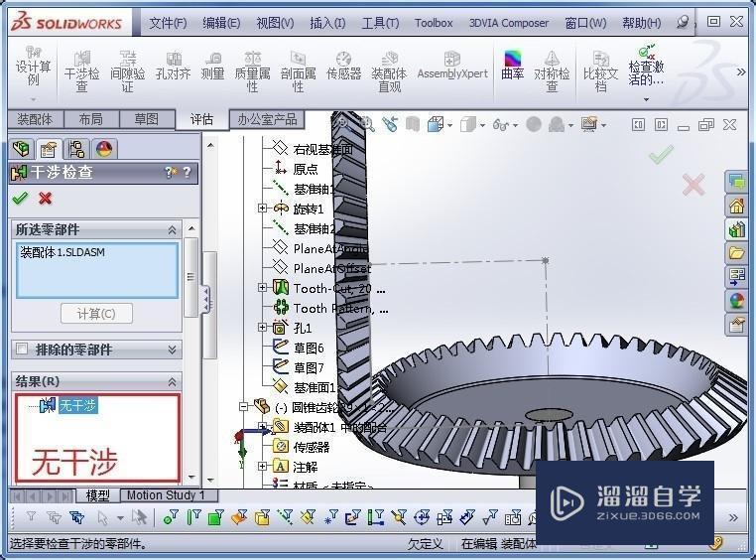Switch to the Motion Study 1 tab

click(166, 495)
